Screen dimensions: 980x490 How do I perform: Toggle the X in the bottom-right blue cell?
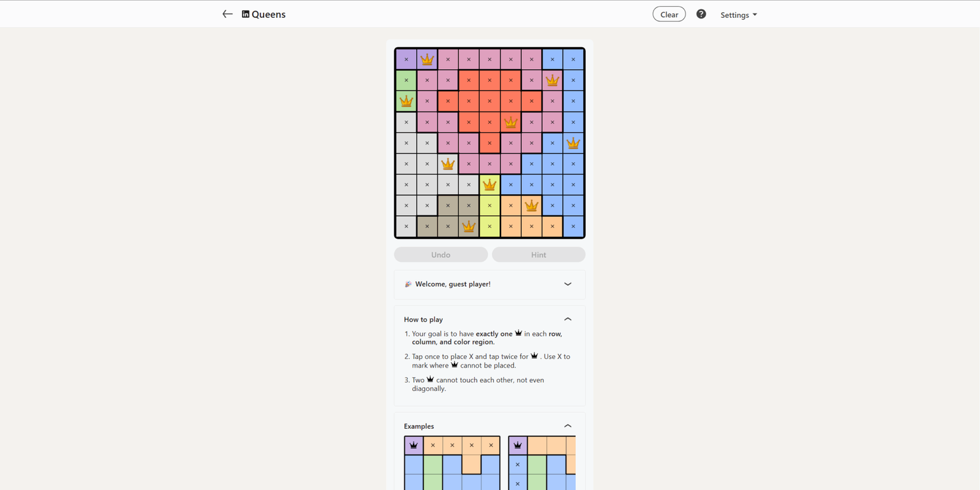(x=573, y=226)
